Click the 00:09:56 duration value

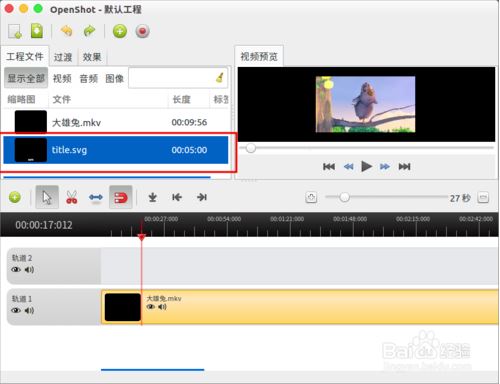[x=189, y=122]
